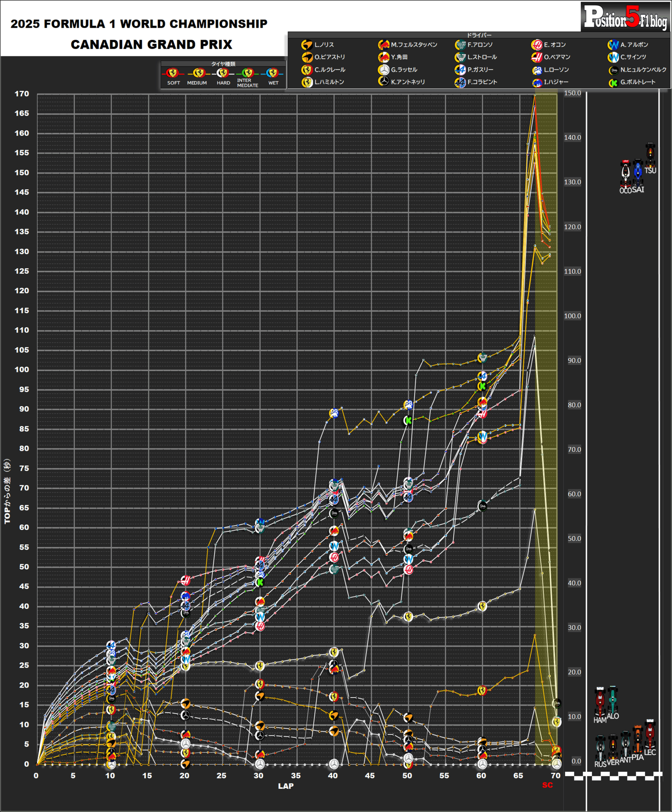Click the VER car near the finish line

613,747
